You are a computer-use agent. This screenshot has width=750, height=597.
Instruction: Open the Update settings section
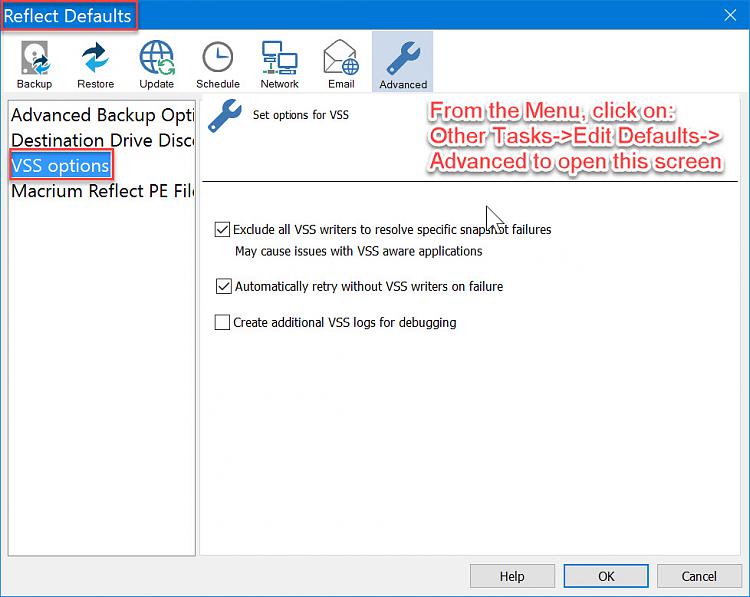156,65
